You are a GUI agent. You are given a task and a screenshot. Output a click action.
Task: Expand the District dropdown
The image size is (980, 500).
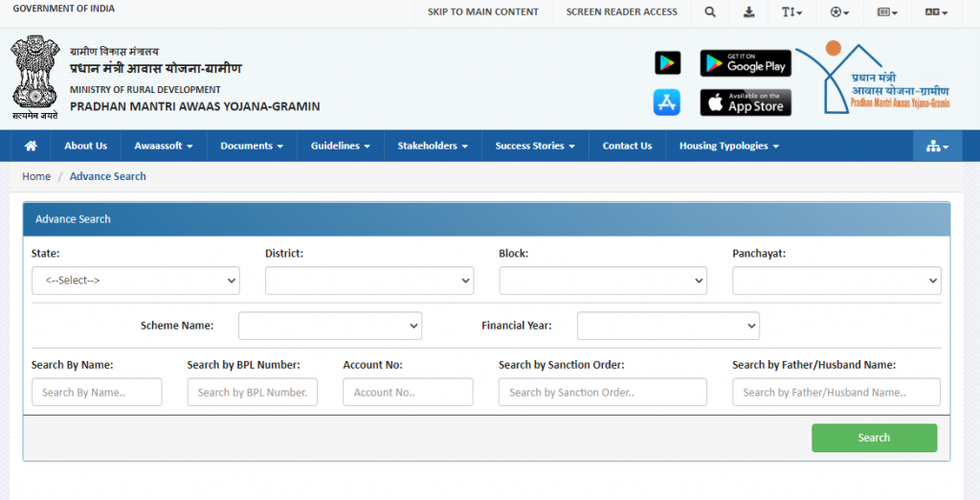coord(369,281)
